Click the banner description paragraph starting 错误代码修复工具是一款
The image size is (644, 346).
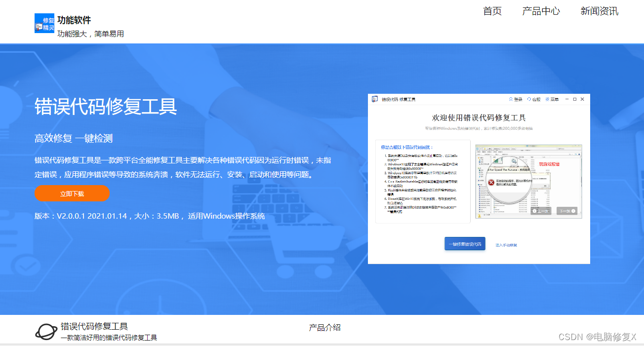pyautogui.click(x=183, y=168)
